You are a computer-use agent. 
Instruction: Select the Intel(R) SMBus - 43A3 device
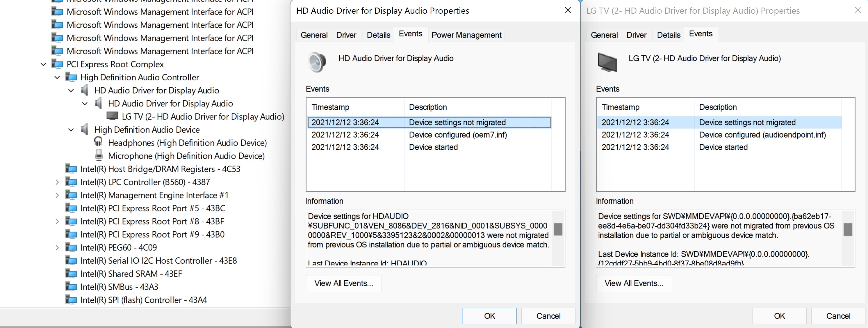point(119,287)
